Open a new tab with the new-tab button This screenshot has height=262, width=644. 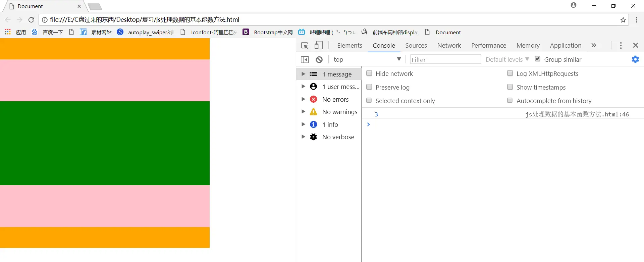pos(95,6)
